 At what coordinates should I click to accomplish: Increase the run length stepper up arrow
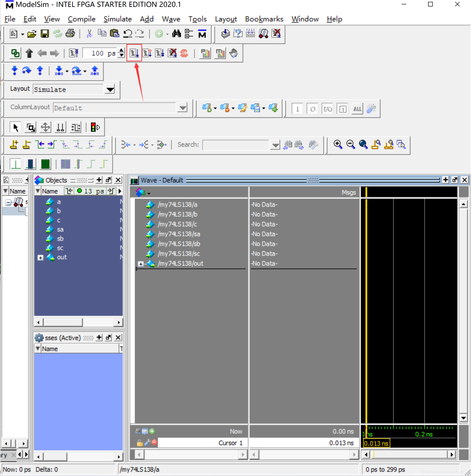tap(121, 50)
